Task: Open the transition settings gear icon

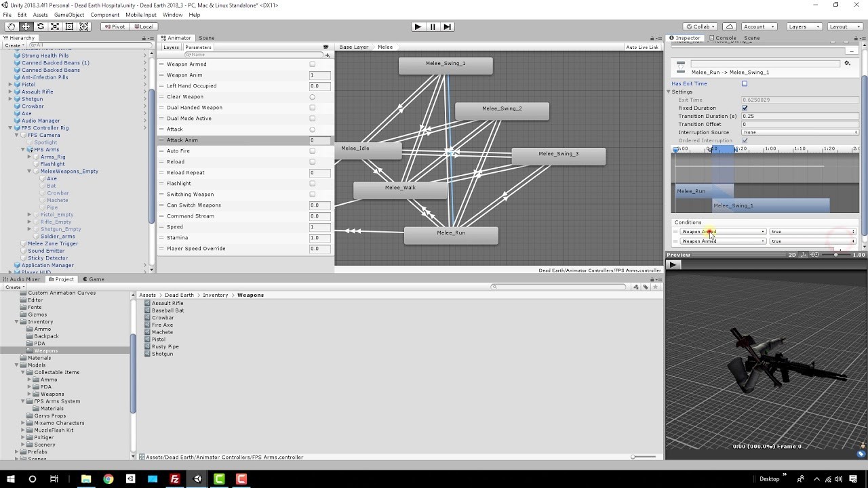Action: click(x=847, y=63)
